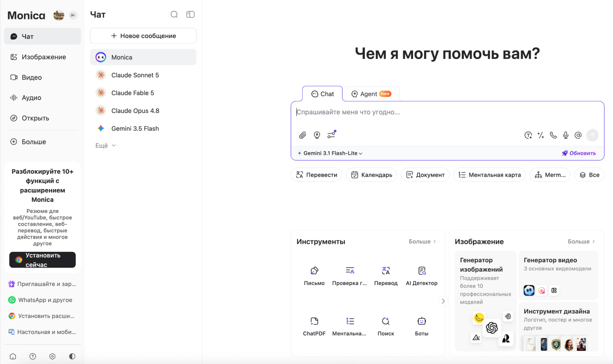
Task: Open the Установить расширение link
Action: pos(42,316)
